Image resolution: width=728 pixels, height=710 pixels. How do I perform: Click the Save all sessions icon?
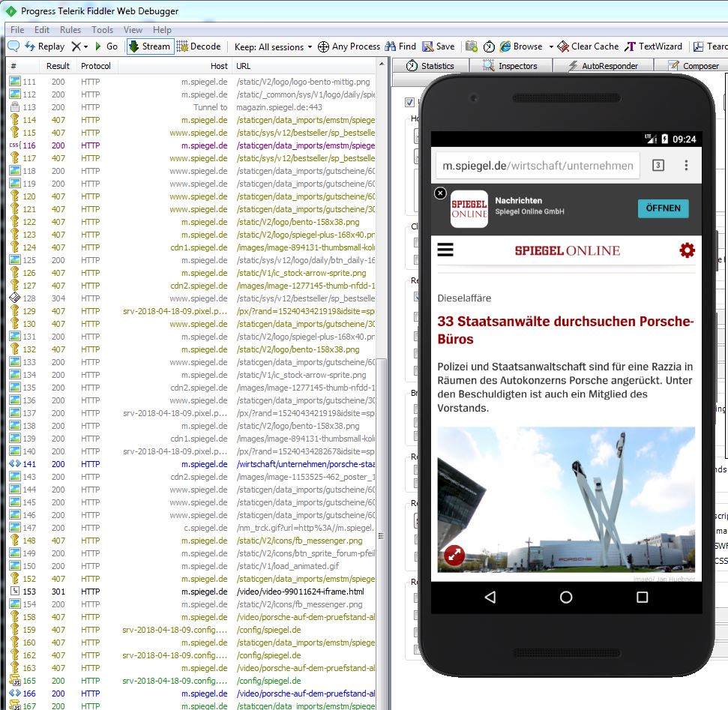(427, 46)
